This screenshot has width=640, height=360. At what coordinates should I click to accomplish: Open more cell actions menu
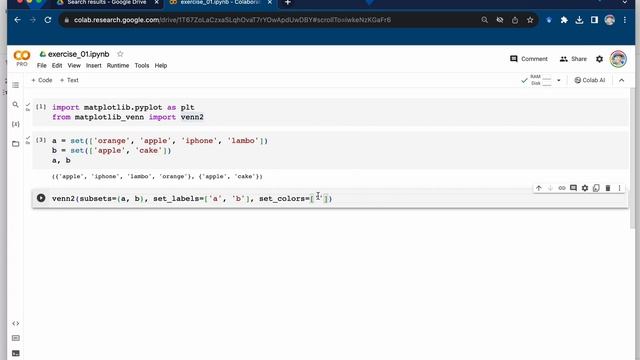[619, 188]
